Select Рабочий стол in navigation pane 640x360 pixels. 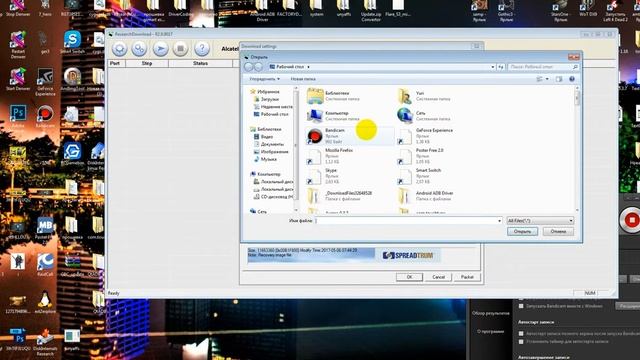tap(271, 114)
